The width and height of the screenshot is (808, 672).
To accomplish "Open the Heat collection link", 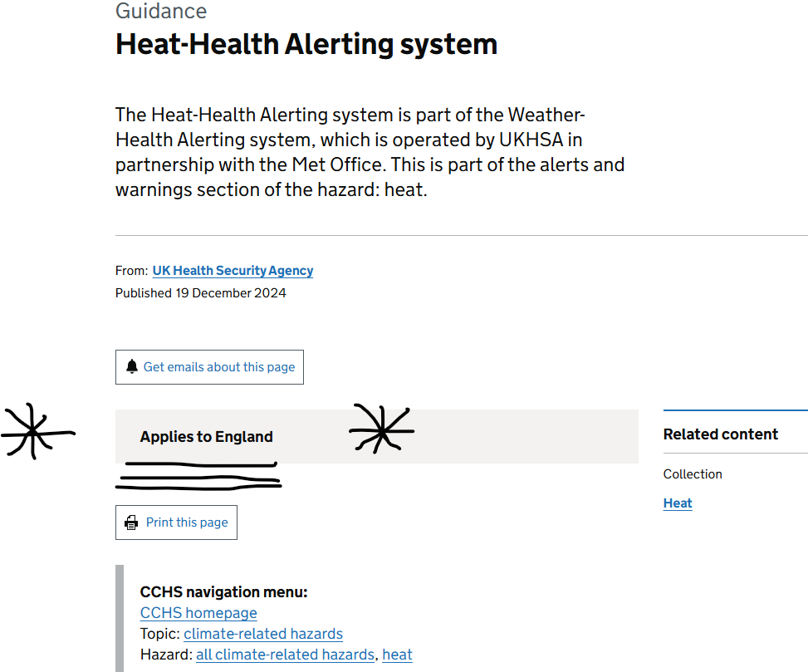I will [678, 503].
